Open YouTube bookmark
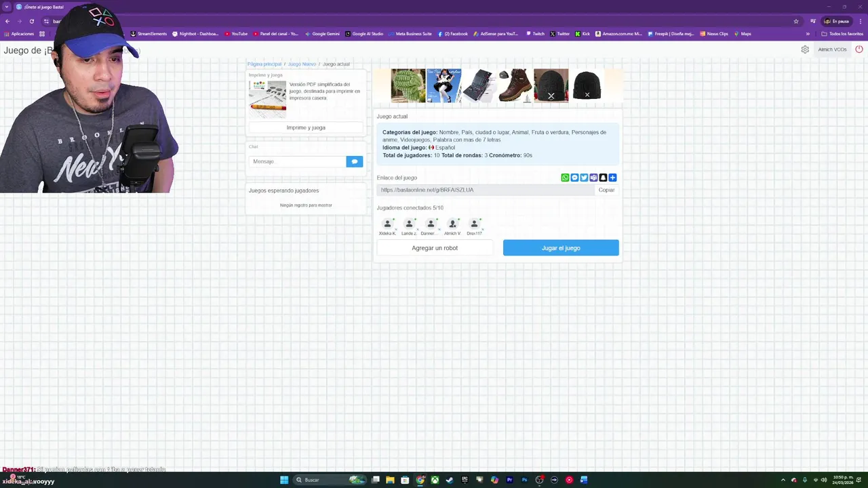This screenshot has width=868, height=488. pyautogui.click(x=236, y=34)
